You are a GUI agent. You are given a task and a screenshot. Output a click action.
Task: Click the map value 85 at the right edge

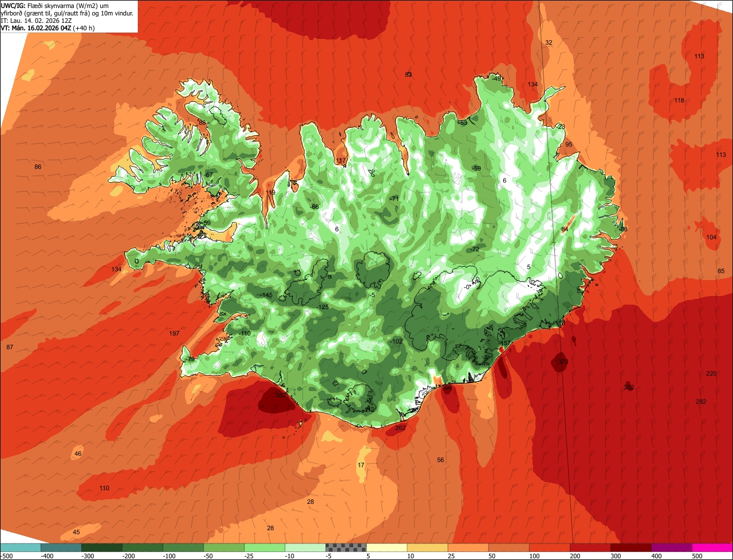(721, 271)
